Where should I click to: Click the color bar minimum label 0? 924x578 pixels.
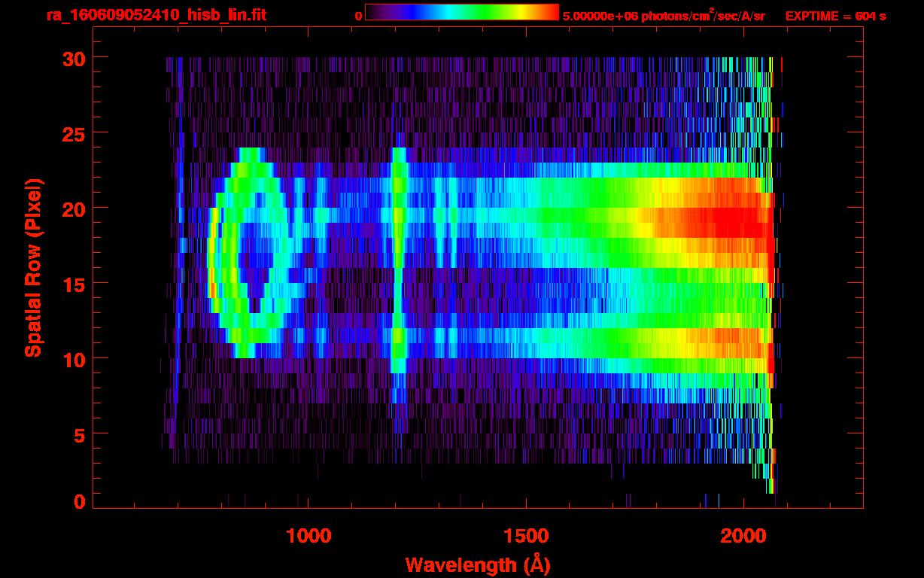pos(358,16)
